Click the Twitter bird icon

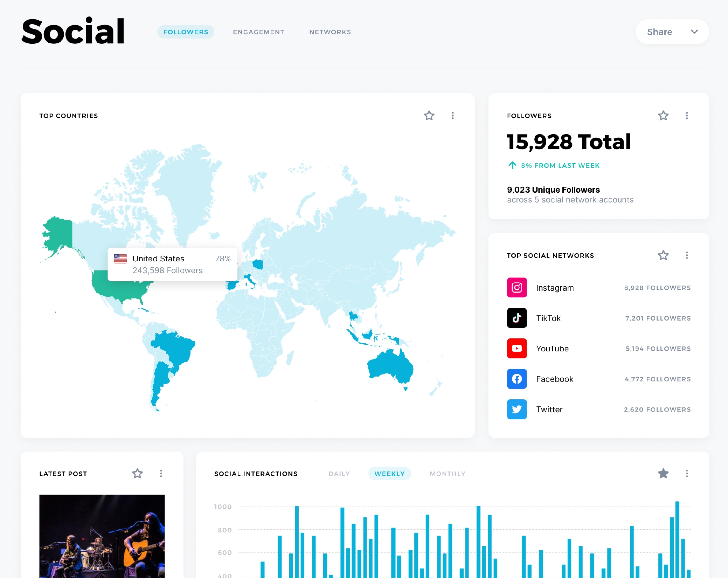(516, 410)
